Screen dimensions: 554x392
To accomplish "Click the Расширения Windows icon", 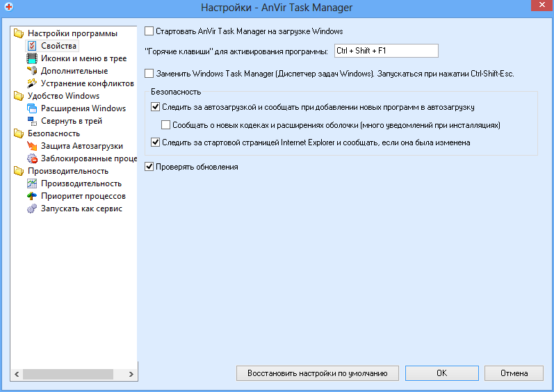I will pos(32,108).
